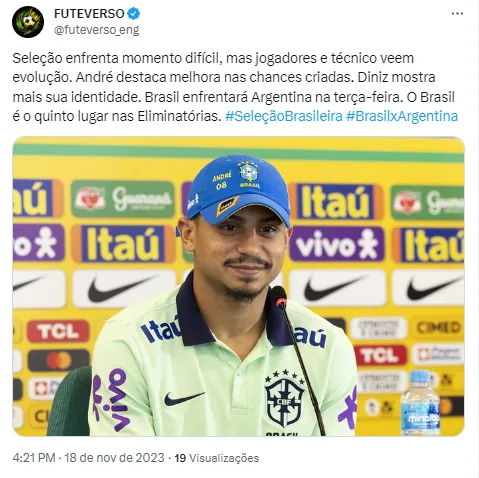Click the Mastercard logo on the backdrop
The image size is (479, 478).
[58, 360]
